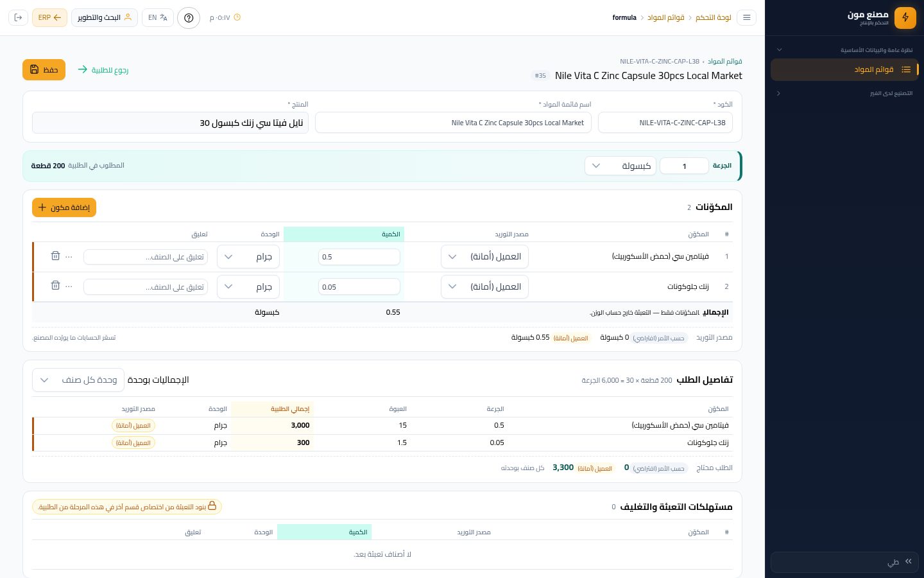Delete the زنك جلوكونات component row
924x578 pixels.
coord(55,285)
